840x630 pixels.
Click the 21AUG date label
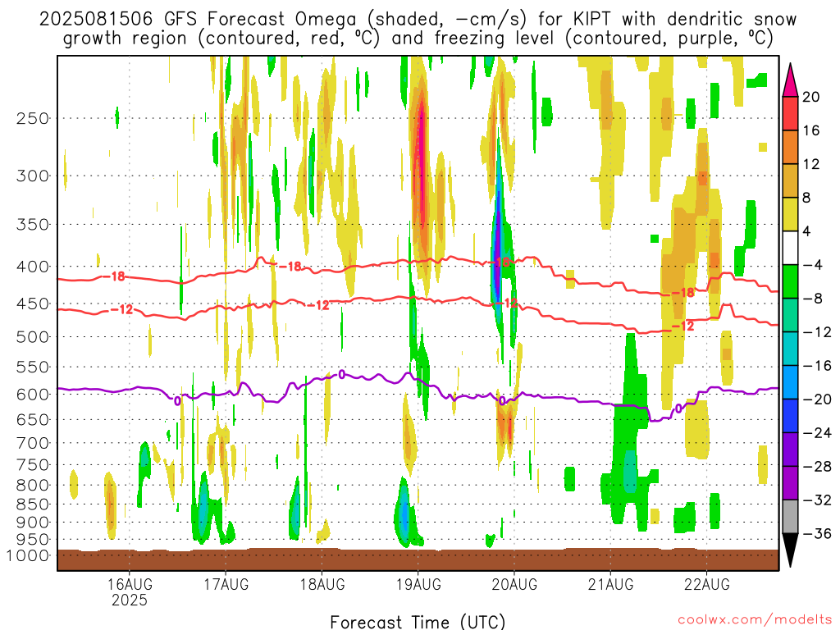tap(610, 584)
